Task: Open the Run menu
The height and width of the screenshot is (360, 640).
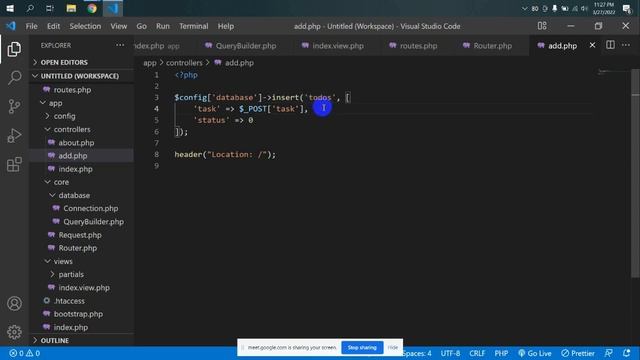Action: click(x=162, y=26)
